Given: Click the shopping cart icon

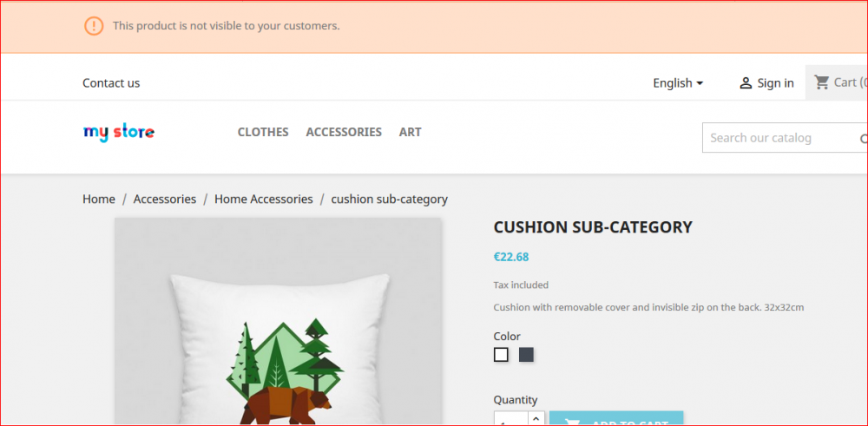Looking at the screenshot, I should point(821,82).
